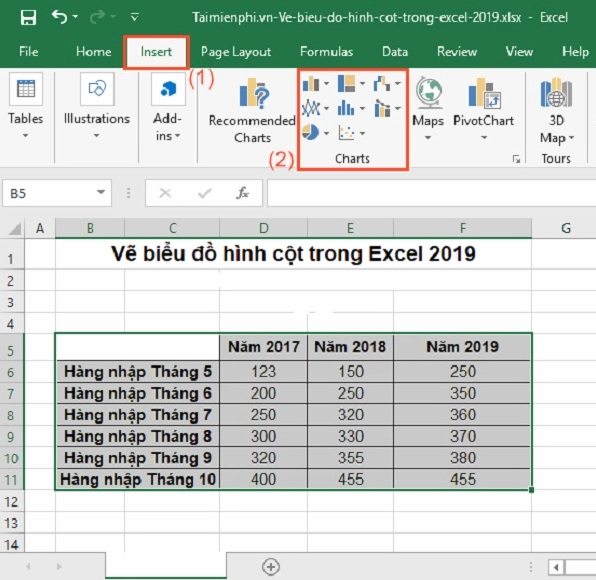Click cell with value 400
This screenshot has height=580, width=596.
[263, 479]
